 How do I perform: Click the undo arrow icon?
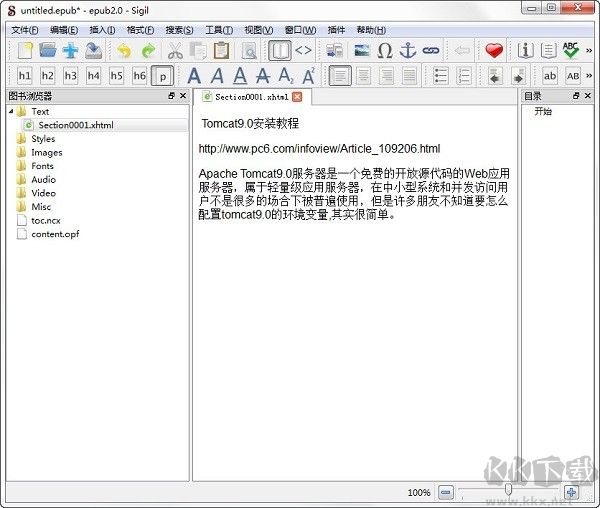[x=124, y=50]
